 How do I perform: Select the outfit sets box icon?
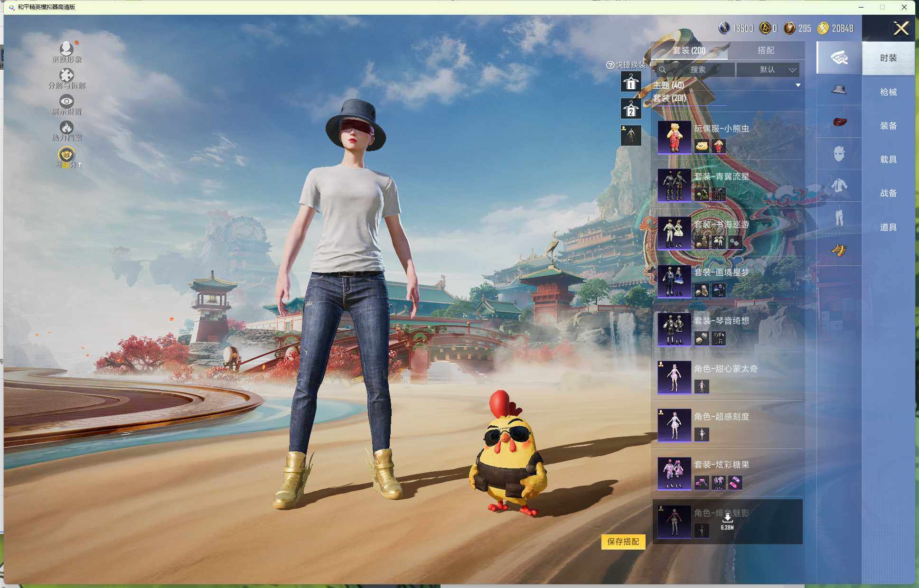coord(839,57)
